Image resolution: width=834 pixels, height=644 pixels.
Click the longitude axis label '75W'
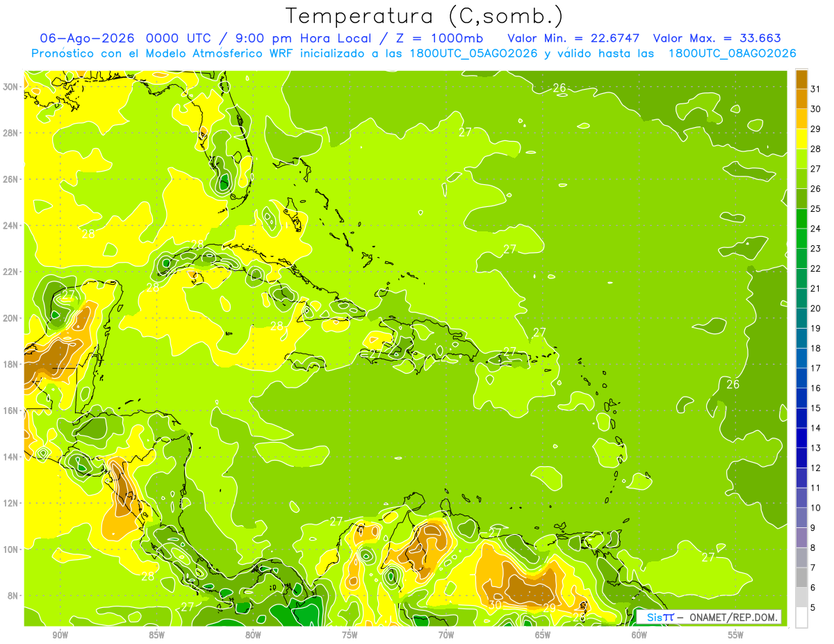[x=350, y=635]
